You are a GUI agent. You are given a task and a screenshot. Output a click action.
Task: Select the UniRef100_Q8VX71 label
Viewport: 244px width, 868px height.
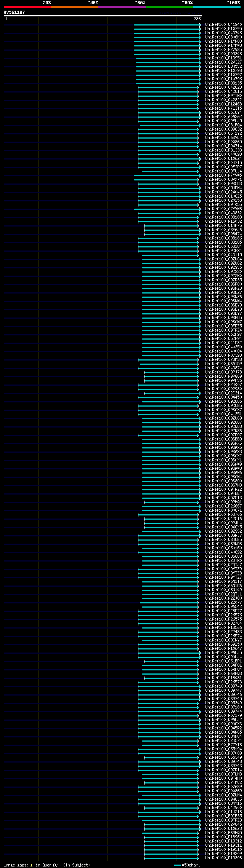(x=223, y=179)
